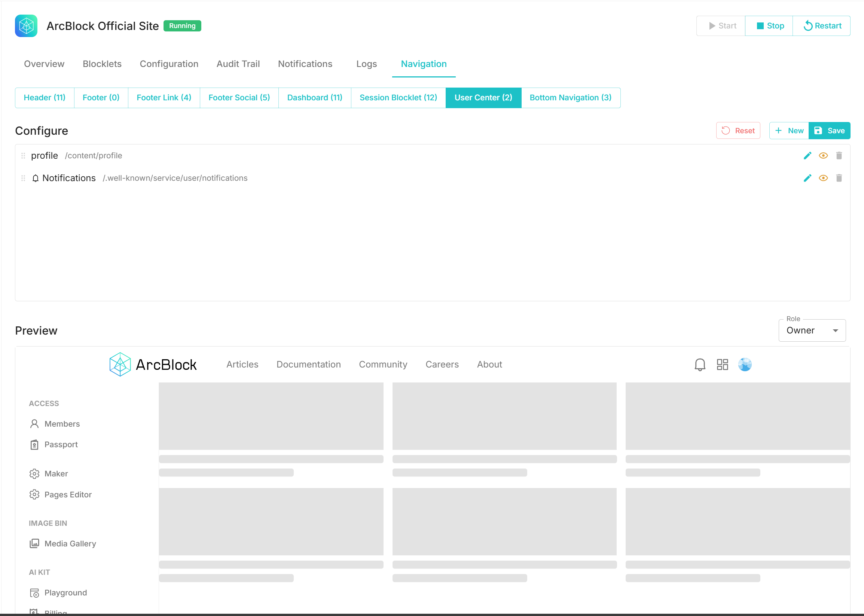Open the Role dropdown set to Owner
Screen dimensions: 864x616
coord(812,330)
